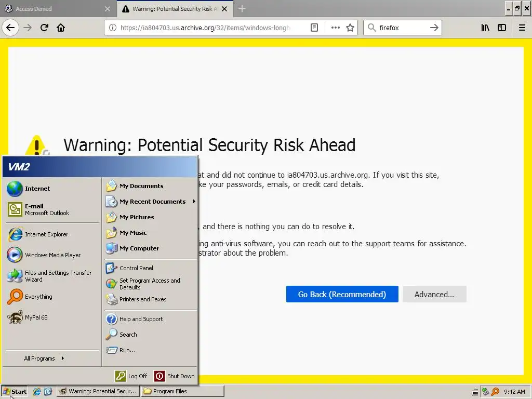Click the keyboard tray icon
The height and width of the screenshot is (399, 532).
click(x=475, y=392)
